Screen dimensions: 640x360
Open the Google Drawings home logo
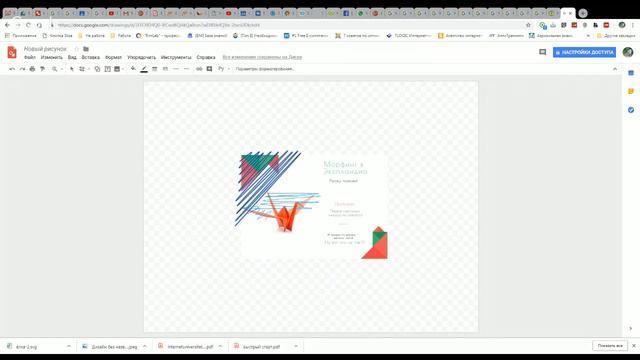pyautogui.click(x=12, y=52)
